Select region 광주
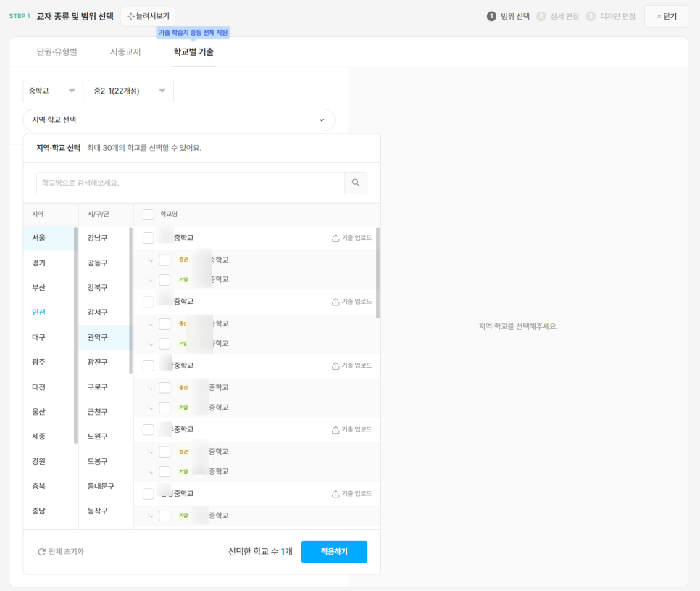700x591 pixels. [x=49, y=362]
